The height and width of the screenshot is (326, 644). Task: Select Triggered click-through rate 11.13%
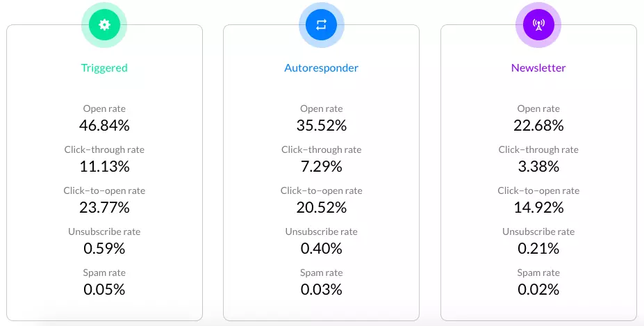point(104,167)
